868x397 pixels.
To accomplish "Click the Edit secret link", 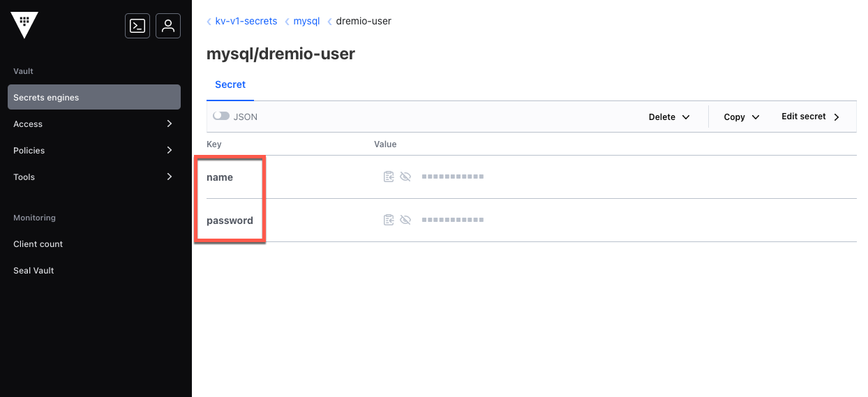I will 809,117.
